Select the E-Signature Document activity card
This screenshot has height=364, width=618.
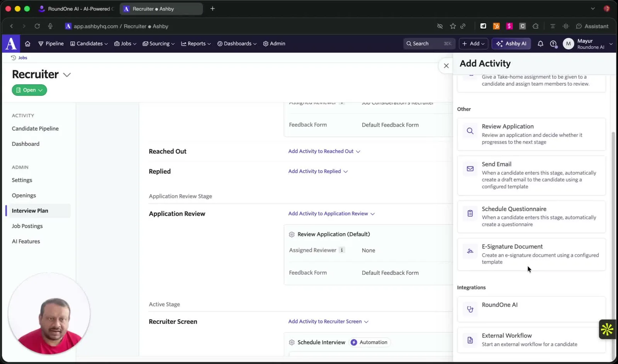coord(531,254)
